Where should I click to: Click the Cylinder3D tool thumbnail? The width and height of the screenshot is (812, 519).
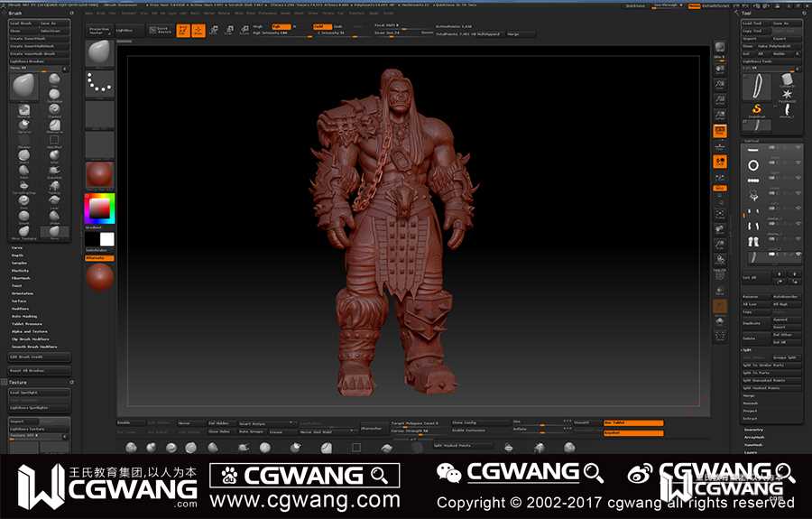coord(787,80)
